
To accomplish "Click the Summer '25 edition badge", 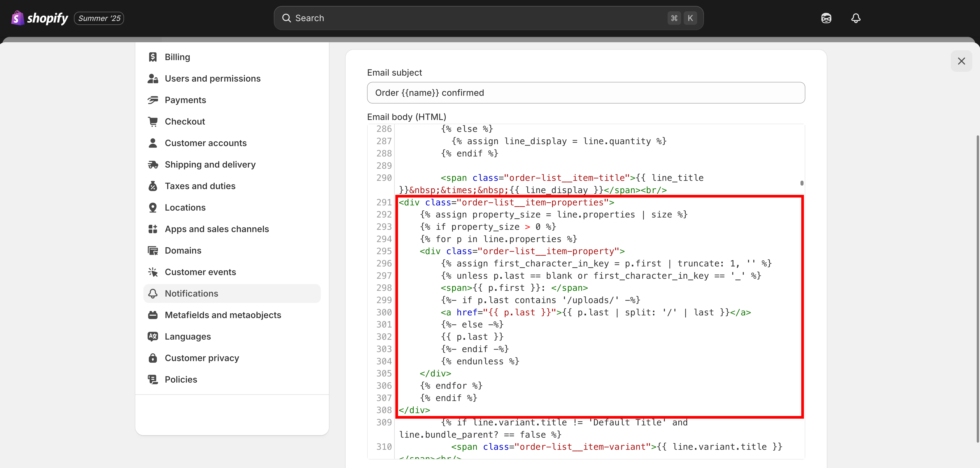I will (99, 18).
